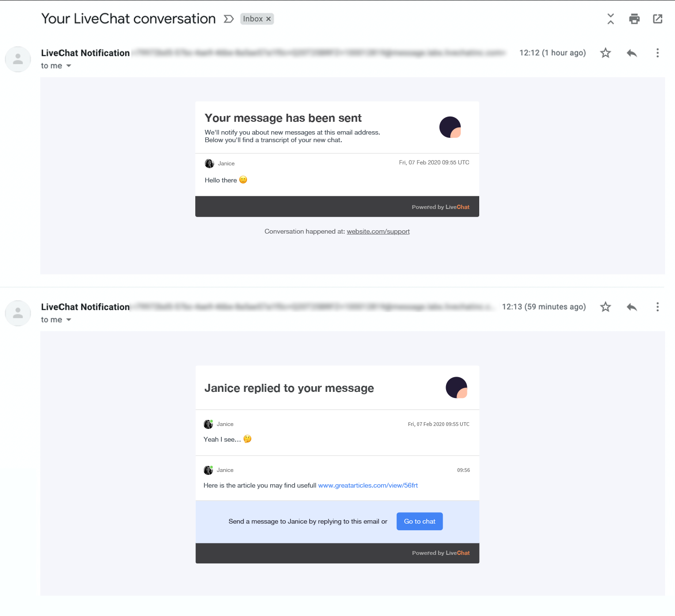675x616 pixels.
Task: Open conversation in a new window
Action: click(657, 18)
